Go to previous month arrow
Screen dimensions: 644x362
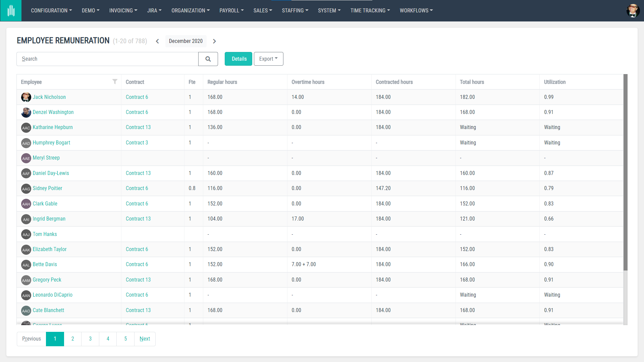point(157,41)
